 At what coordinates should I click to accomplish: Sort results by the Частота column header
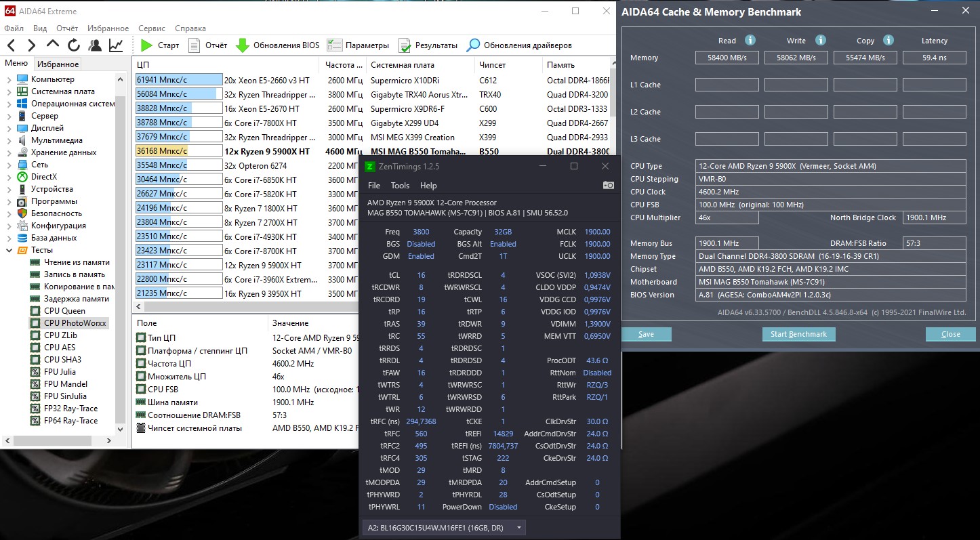tap(344, 64)
